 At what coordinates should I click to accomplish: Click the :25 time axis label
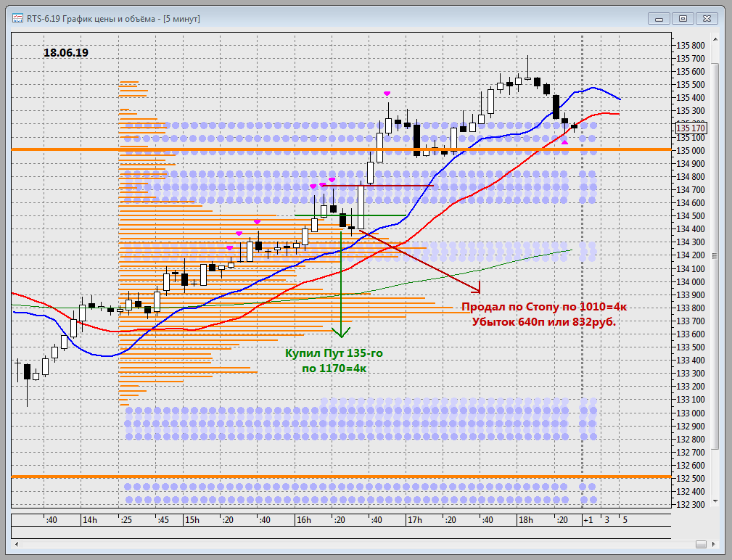126,520
